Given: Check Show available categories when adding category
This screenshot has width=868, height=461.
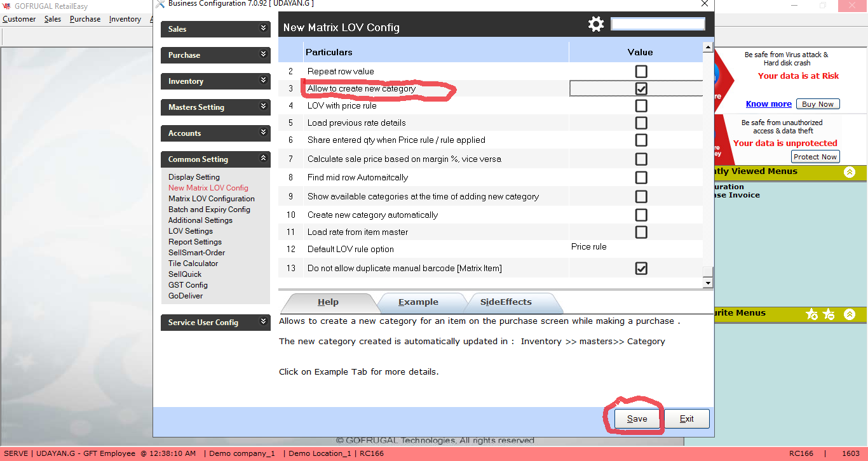Looking at the screenshot, I should (641, 196).
